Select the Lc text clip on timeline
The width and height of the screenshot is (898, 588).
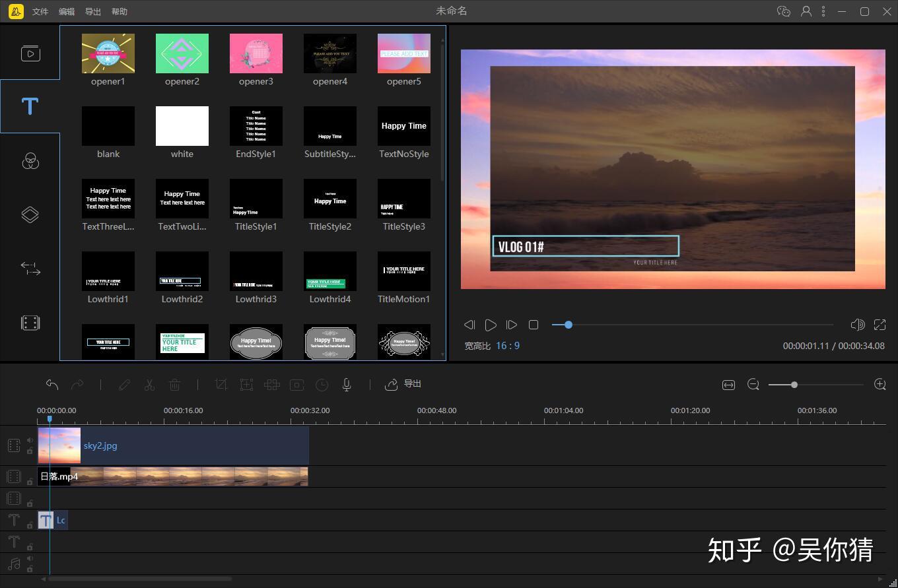(x=53, y=520)
